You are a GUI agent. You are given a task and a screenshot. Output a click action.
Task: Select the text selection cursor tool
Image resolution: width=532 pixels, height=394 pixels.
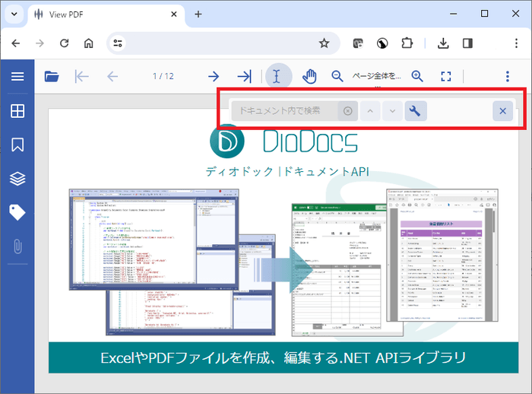tap(277, 76)
